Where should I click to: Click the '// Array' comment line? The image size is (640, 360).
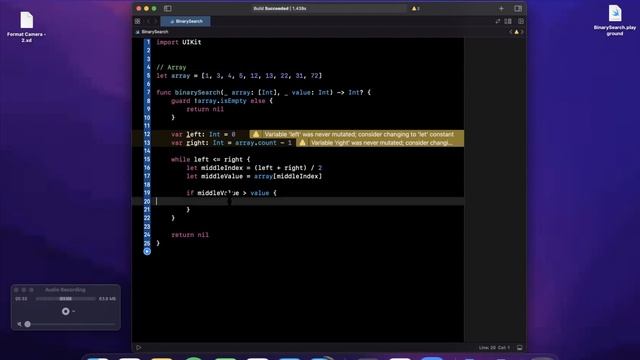[171, 67]
